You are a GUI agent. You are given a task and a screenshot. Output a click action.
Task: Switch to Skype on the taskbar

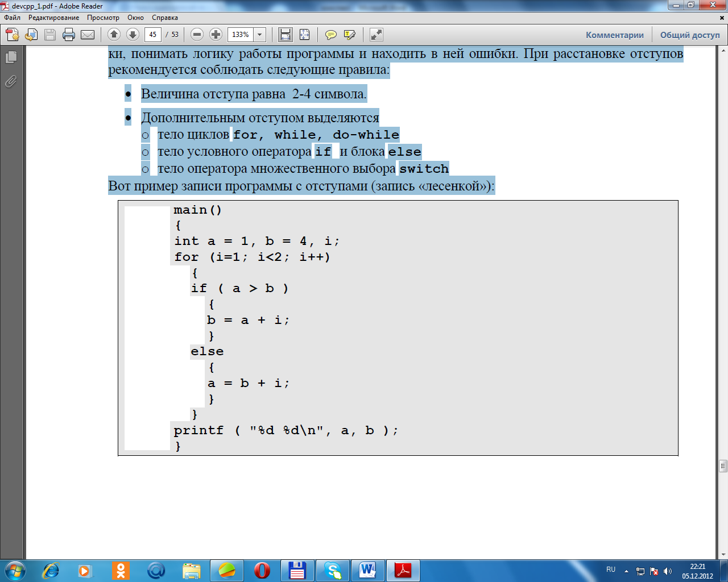pos(332,570)
